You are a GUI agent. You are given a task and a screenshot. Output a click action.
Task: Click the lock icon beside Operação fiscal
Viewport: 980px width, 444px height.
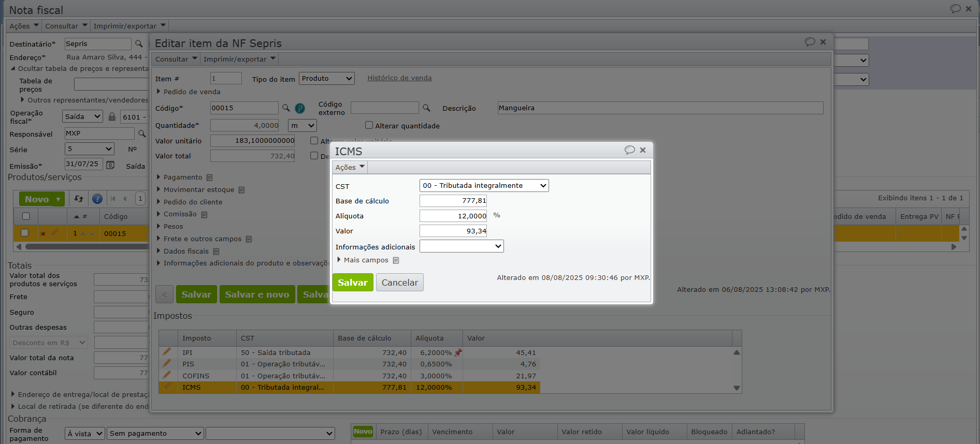point(112,117)
